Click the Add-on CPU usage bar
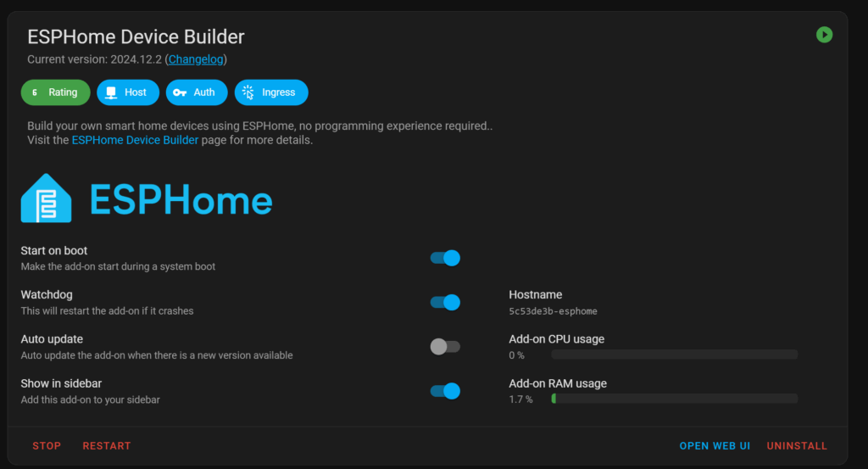The width and height of the screenshot is (868, 469). point(674,355)
